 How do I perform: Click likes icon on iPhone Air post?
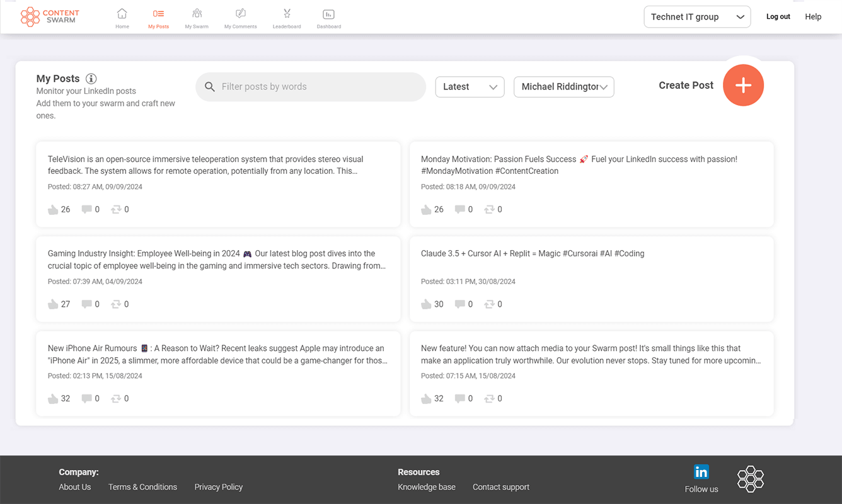tap(53, 398)
